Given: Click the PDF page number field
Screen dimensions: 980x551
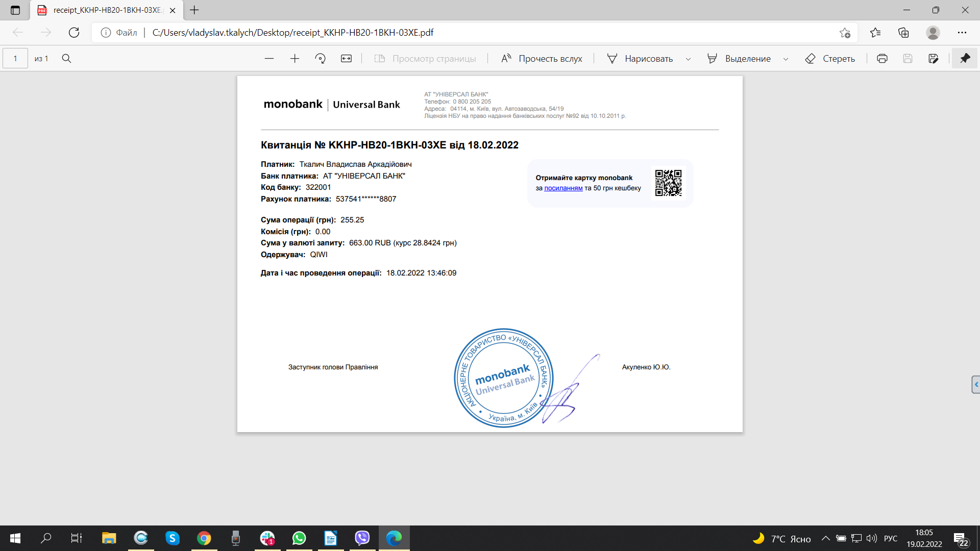Looking at the screenshot, I should pos(15,59).
